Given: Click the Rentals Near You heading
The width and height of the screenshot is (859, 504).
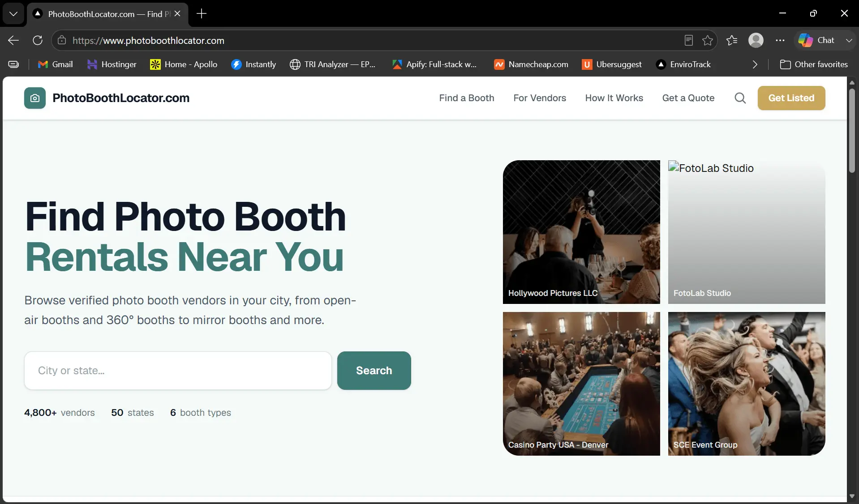Looking at the screenshot, I should pos(185,257).
